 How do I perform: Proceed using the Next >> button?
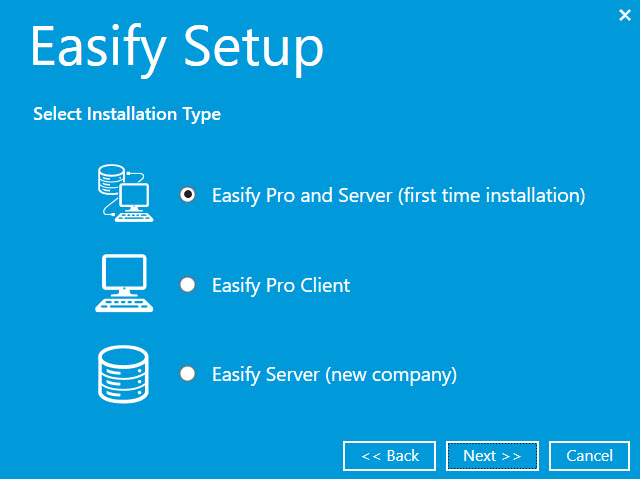pos(492,456)
